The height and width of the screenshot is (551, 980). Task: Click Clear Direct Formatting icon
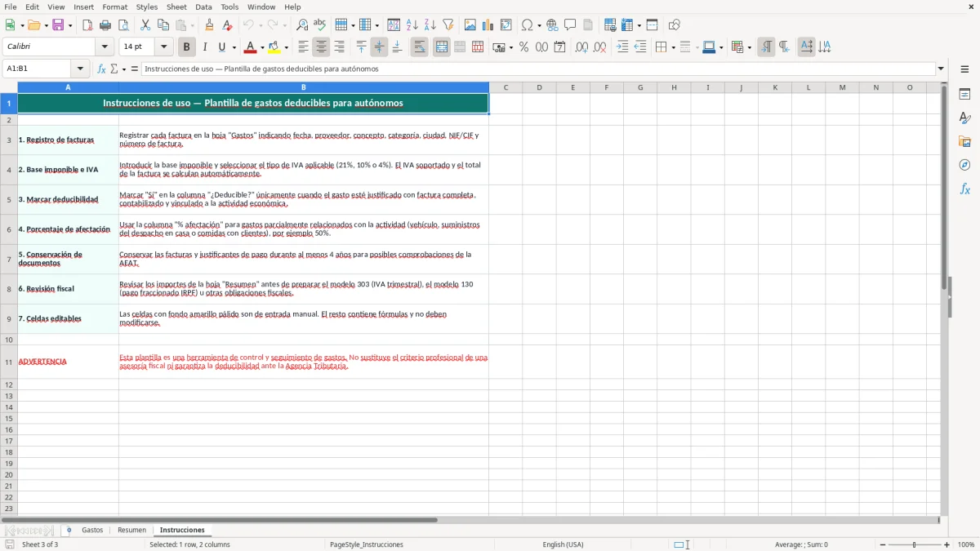(x=228, y=25)
